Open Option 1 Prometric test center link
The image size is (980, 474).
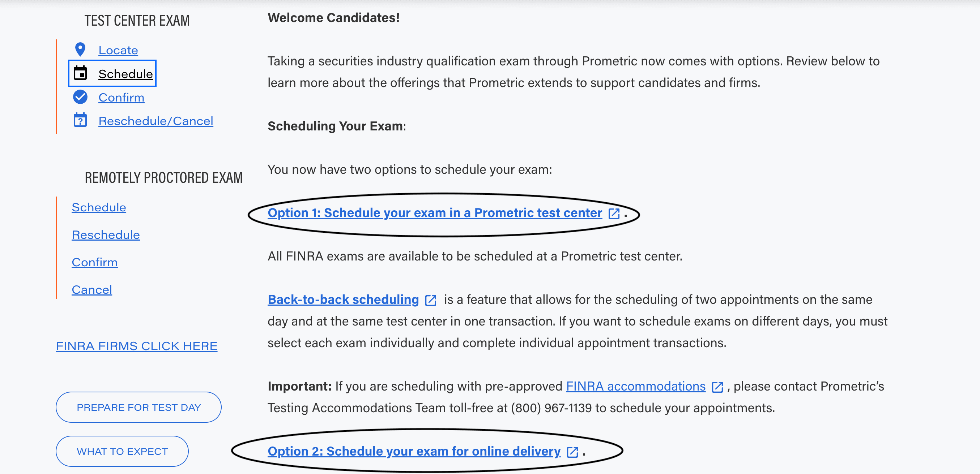pos(434,213)
